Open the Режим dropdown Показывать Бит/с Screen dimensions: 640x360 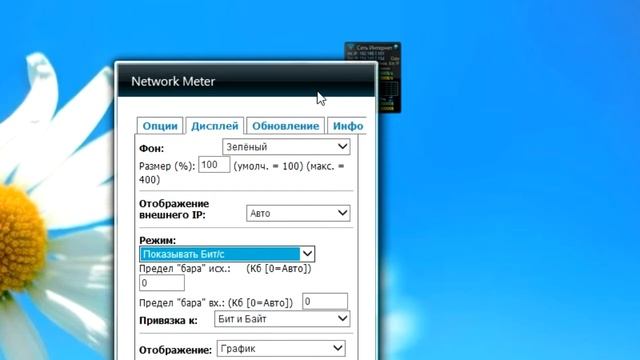pyautogui.click(x=227, y=254)
